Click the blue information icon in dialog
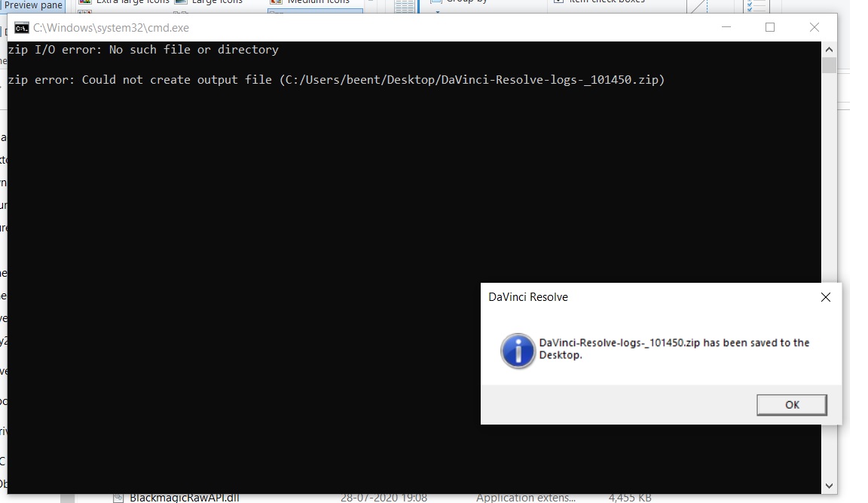868x503 pixels. tap(518, 351)
